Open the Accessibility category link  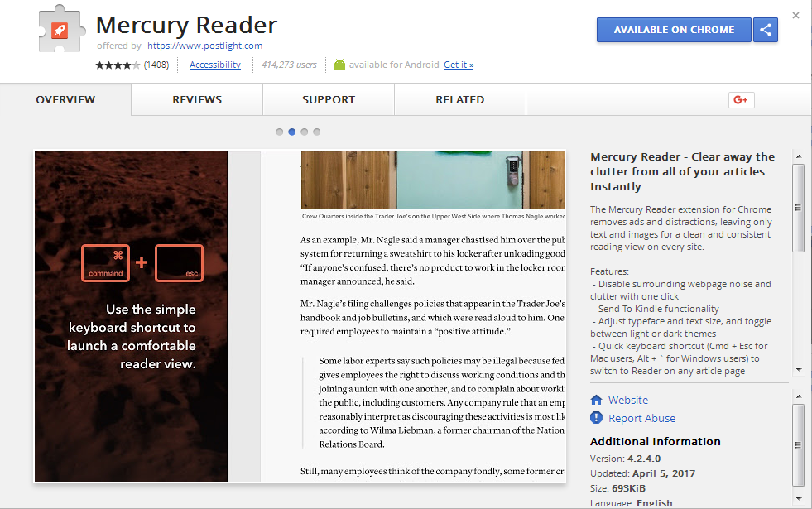pyautogui.click(x=215, y=65)
